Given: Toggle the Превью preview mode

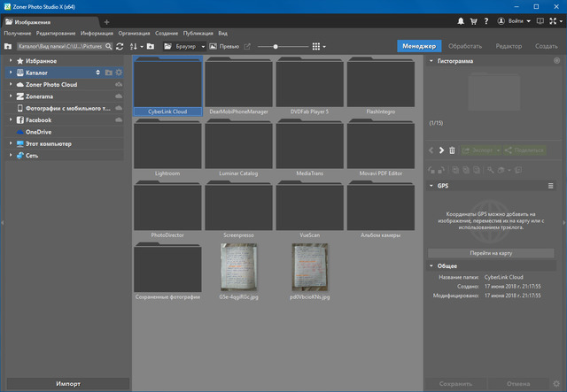Looking at the screenshot, I should pyautogui.click(x=223, y=46).
